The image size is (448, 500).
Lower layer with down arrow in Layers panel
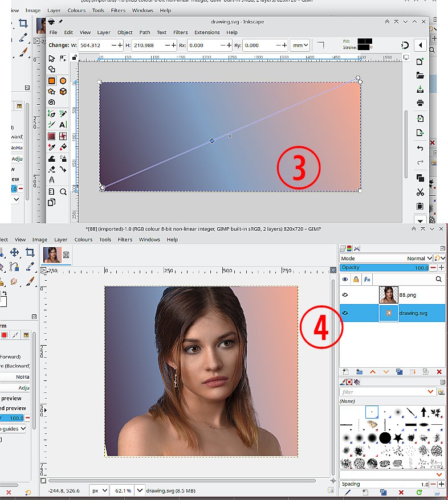pyautogui.click(x=386, y=372)
